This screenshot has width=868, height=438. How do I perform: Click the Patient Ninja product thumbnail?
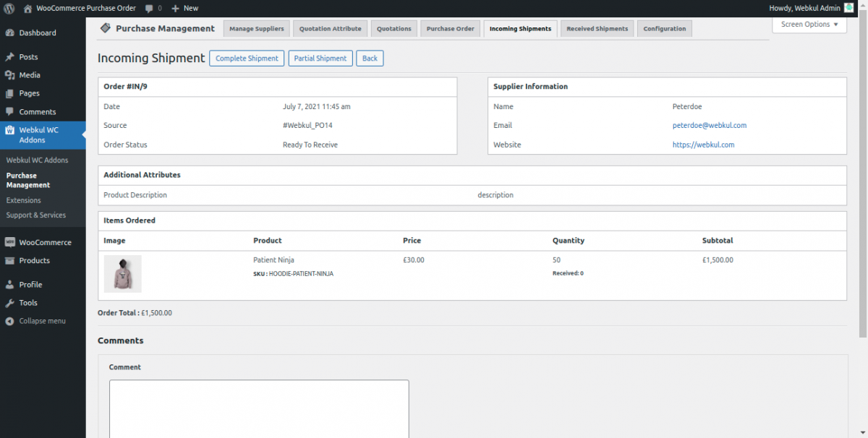pos(122,274)
